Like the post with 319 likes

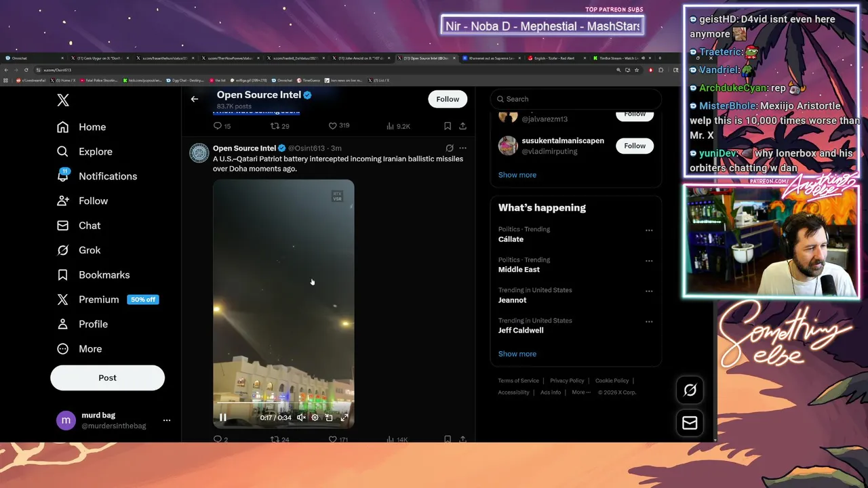339,126
